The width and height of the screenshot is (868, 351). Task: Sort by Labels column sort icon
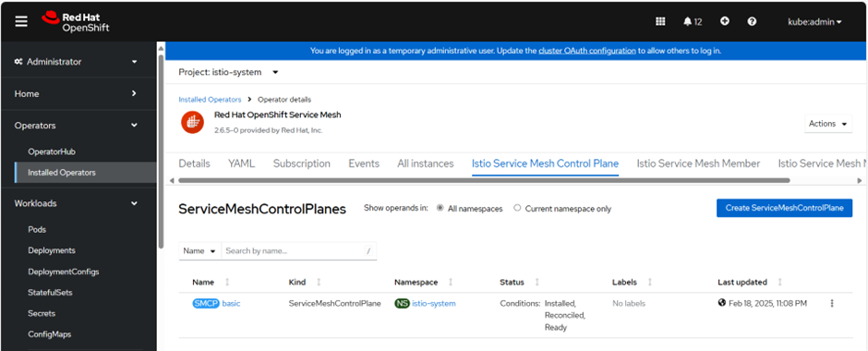pos(649,283)
